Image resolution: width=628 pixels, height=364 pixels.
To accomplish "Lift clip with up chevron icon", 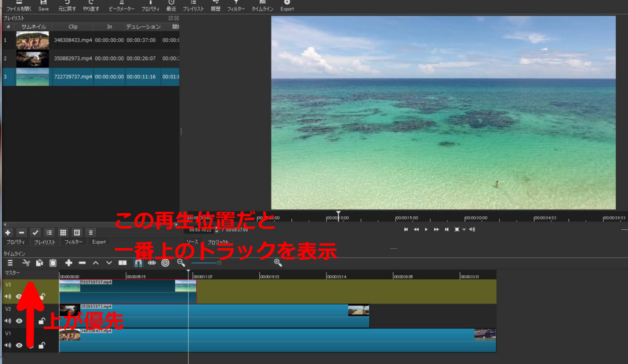I will point(96,263).
